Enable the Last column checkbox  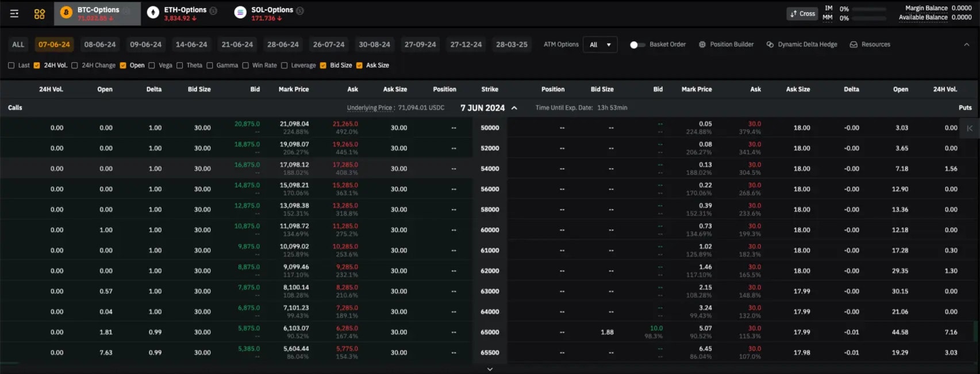coord(11,66)
